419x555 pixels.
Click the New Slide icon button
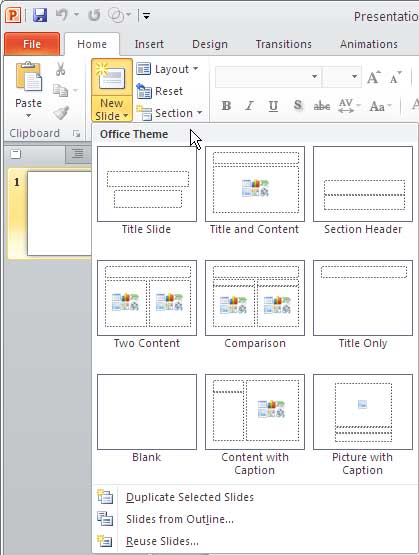pos(112,77)
